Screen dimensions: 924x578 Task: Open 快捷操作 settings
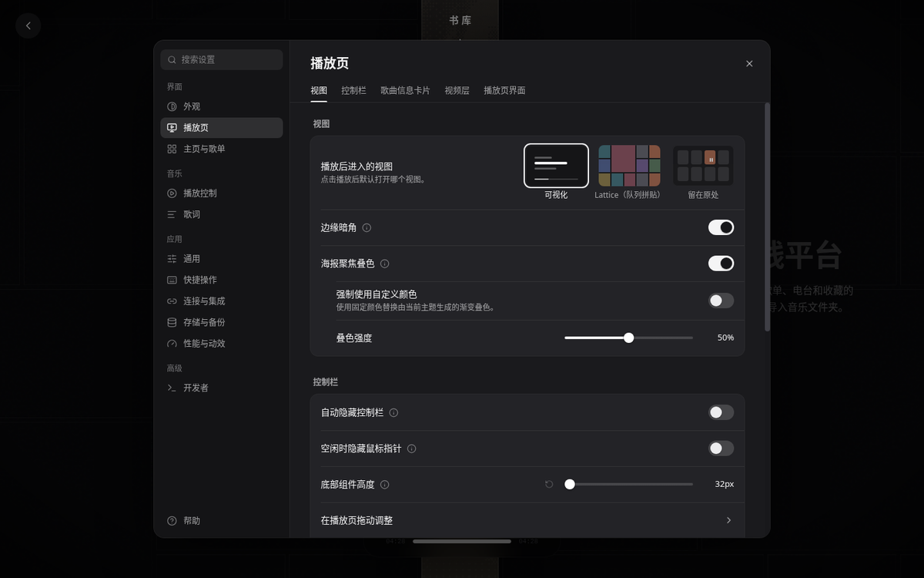222,280
